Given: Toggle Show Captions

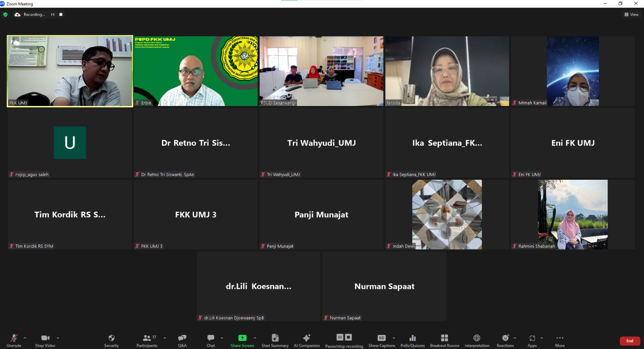Looking at the screenshot, I should (382, 341).
